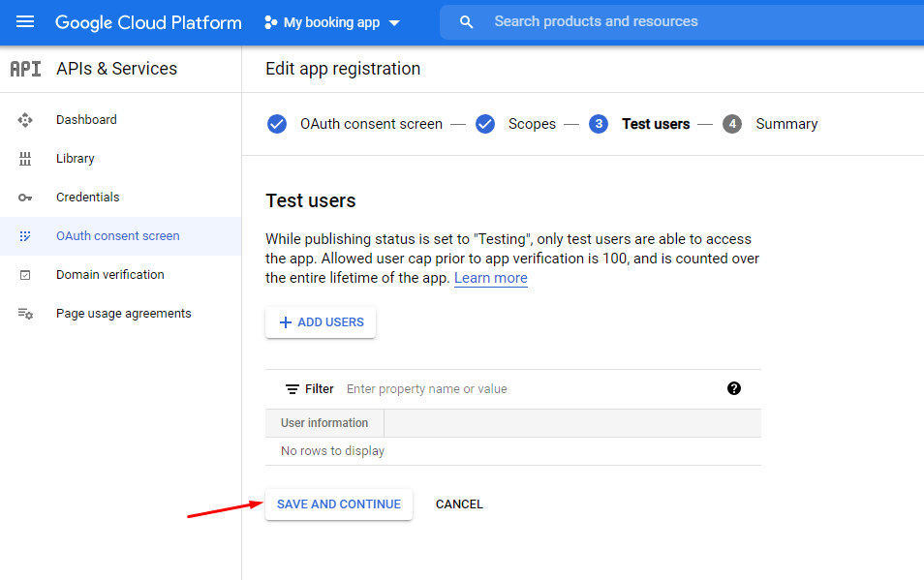Click the help question mark icon
The image size is (924, 580).
pyautogui.click(x=734, y=388)
